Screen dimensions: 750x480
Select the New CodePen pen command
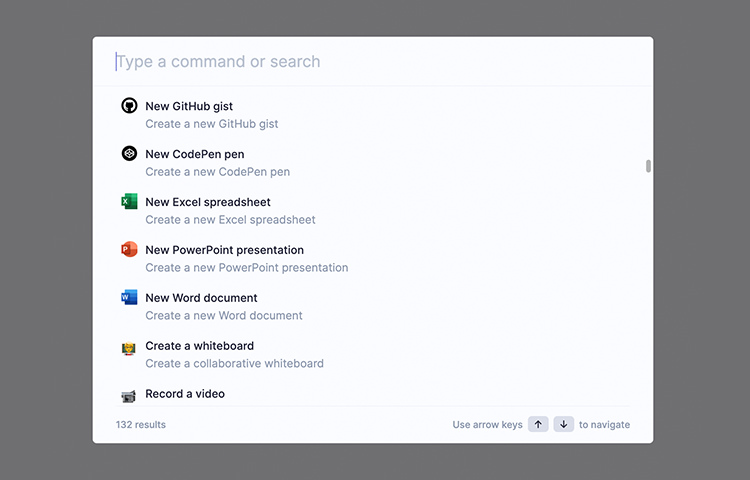[373, 163]
